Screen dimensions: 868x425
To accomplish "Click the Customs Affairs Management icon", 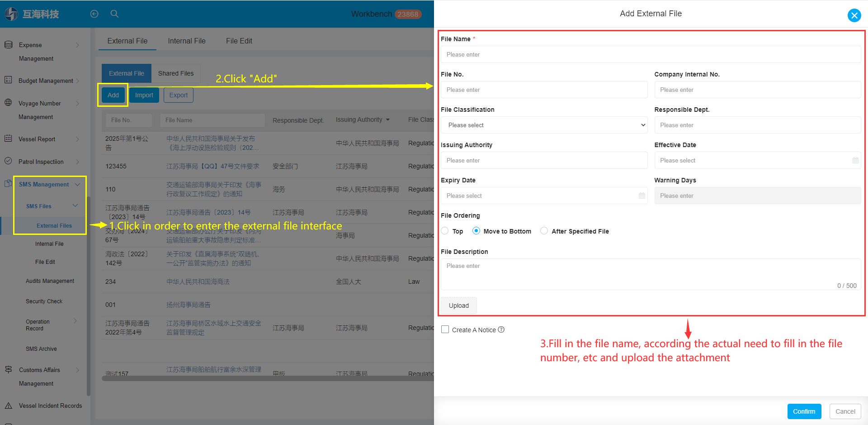I will coord(8,369).
